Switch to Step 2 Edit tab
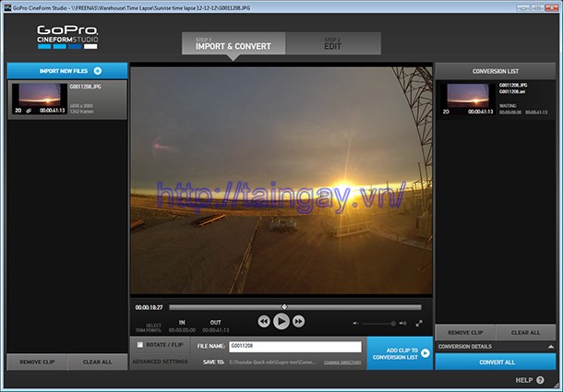Image resolution: width=563 pixels, height=392 pixels. coord(332,43)
